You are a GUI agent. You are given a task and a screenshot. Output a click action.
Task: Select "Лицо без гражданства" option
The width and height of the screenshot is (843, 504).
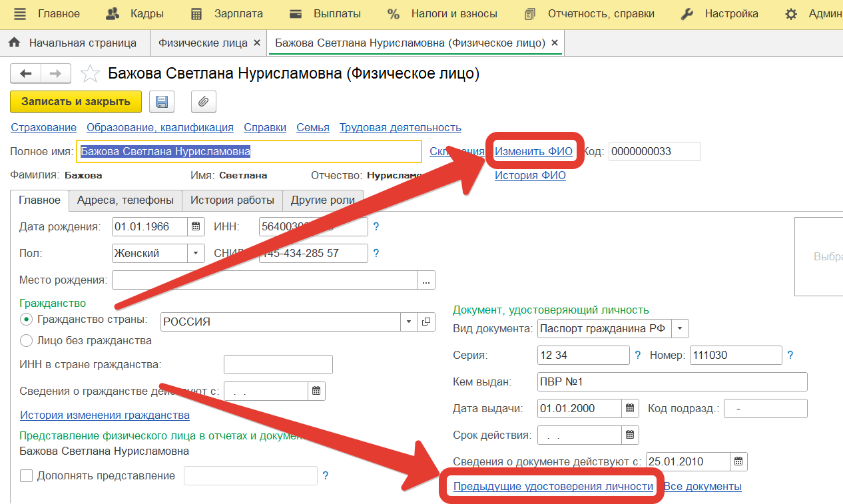(27, 341)
